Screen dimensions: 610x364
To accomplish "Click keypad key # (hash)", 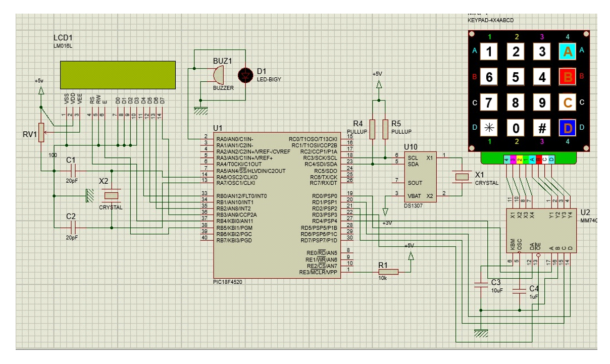I will (542, 128).
